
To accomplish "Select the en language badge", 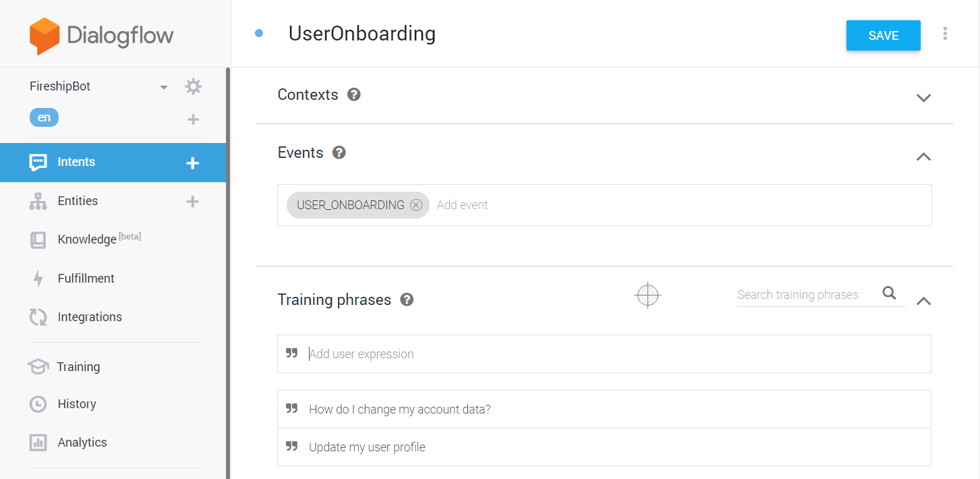I will (44, 117).
